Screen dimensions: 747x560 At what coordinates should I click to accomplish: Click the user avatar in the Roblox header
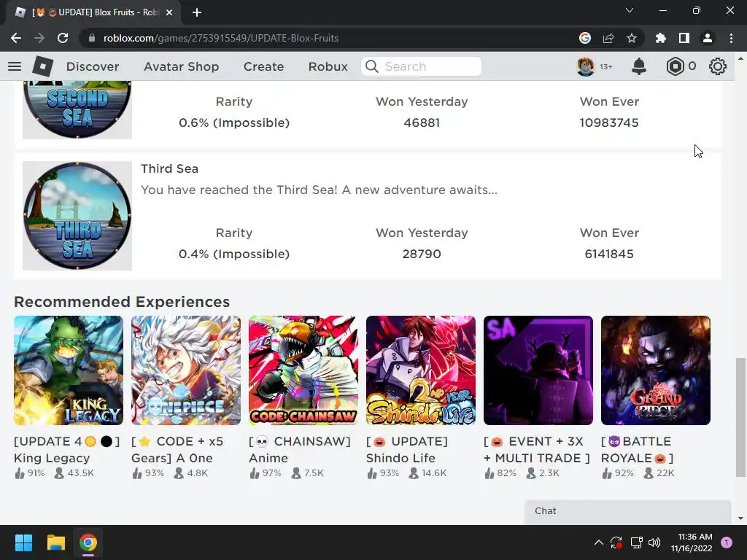(x=586, y=66)
